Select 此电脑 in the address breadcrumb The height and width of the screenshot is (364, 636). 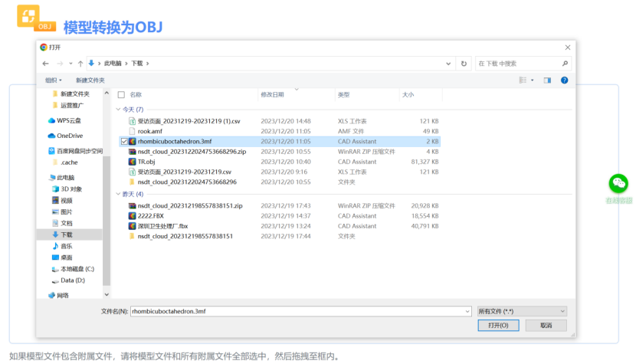pyautogui.click(x=113, y=64)
